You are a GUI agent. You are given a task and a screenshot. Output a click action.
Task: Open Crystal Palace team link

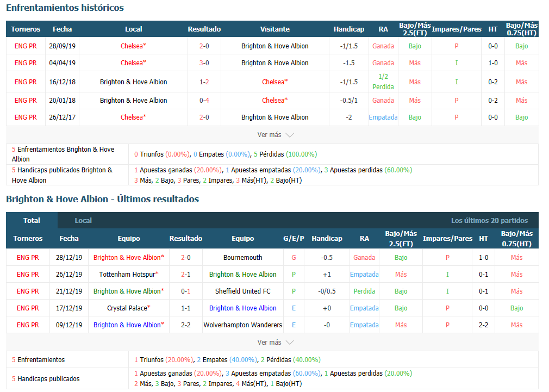click(128, 308)
